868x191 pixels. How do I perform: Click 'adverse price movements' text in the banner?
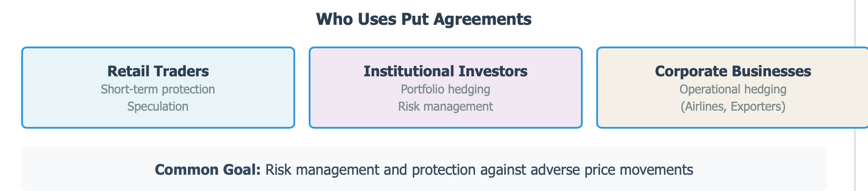[612, 170]
